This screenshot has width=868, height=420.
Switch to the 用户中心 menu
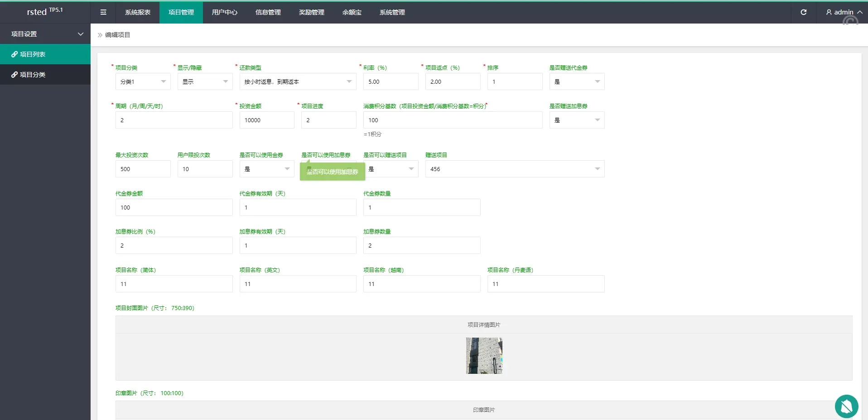pyautogui.click(x=225, y=12)
